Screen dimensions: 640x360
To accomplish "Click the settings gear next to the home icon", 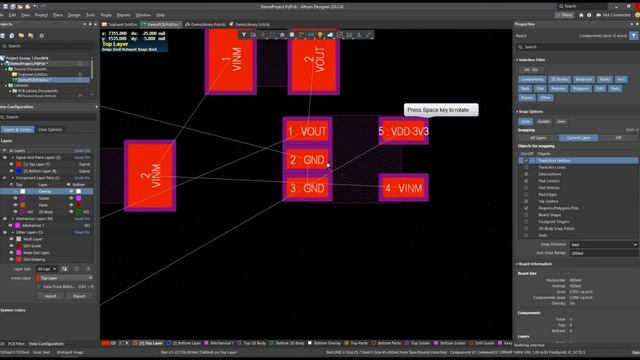I will [589, 15].
